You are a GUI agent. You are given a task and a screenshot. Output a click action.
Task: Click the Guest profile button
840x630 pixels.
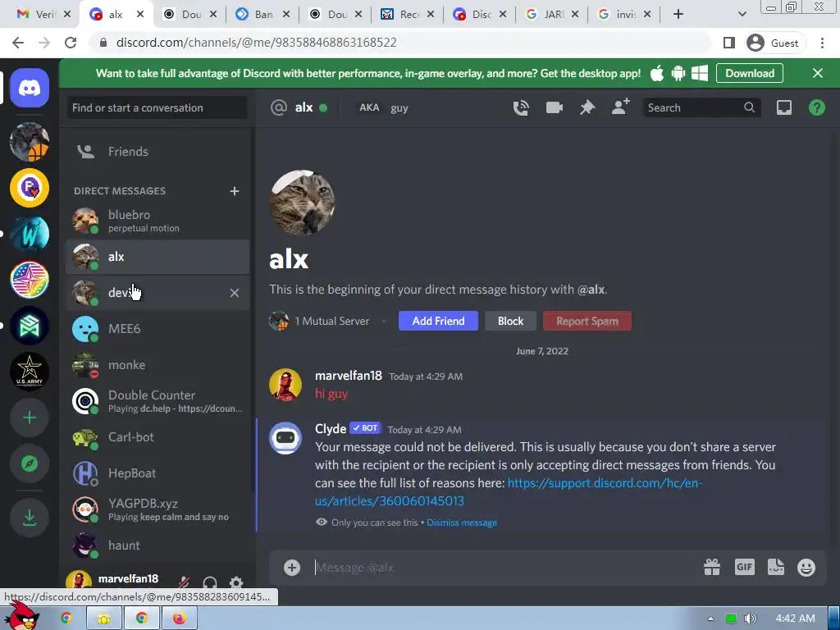point(774,43)
